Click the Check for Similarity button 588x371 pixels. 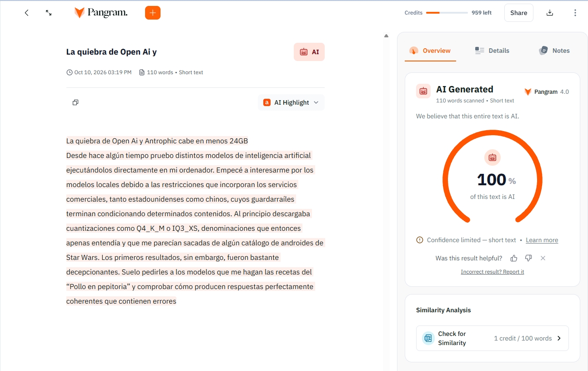point(493,338)
